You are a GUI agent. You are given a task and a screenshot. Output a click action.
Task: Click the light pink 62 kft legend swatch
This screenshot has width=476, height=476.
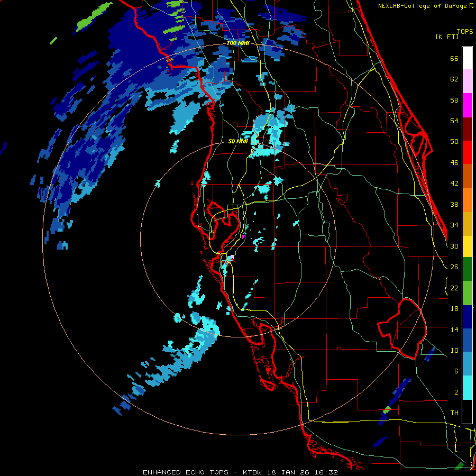tap(467, 81)
